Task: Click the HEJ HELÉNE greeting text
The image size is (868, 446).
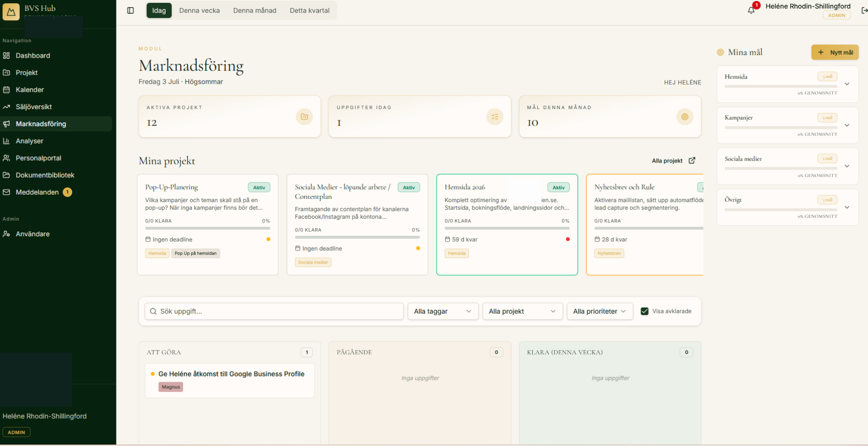Action: (x=683, y=82)
